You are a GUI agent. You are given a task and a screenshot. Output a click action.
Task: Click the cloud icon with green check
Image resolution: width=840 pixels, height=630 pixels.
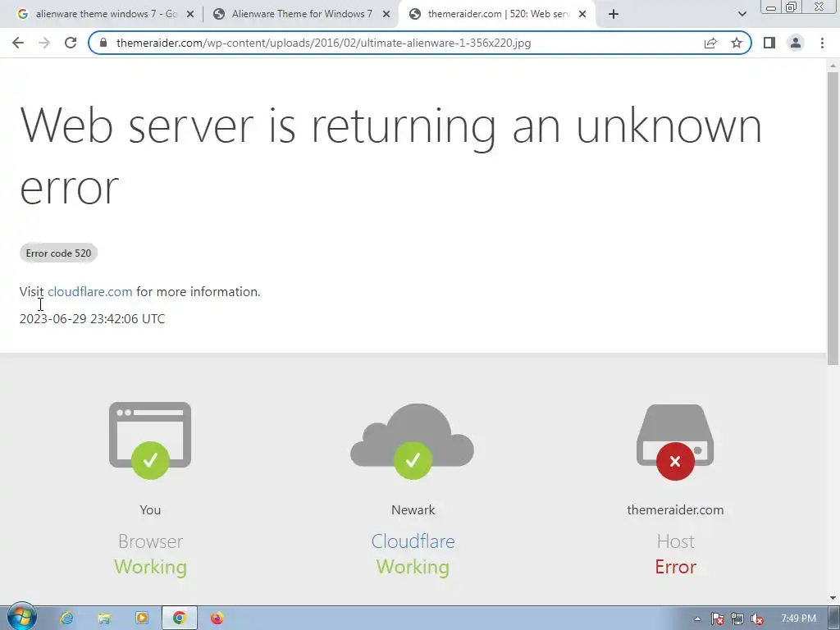[x=412, y=441]
